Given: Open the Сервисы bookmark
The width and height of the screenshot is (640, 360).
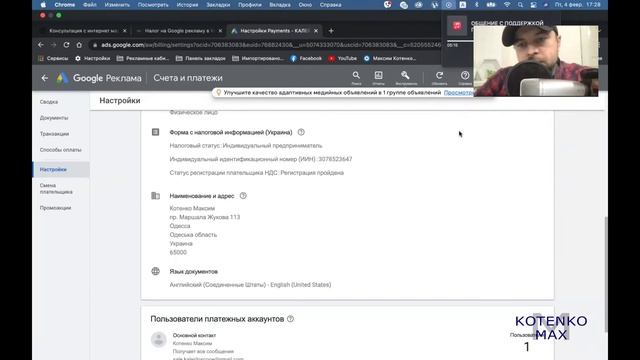Looking at the screenshot, I should [53, 58].
